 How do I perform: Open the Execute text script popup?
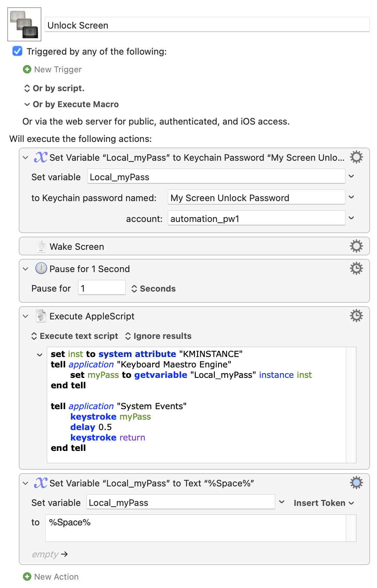75,336
